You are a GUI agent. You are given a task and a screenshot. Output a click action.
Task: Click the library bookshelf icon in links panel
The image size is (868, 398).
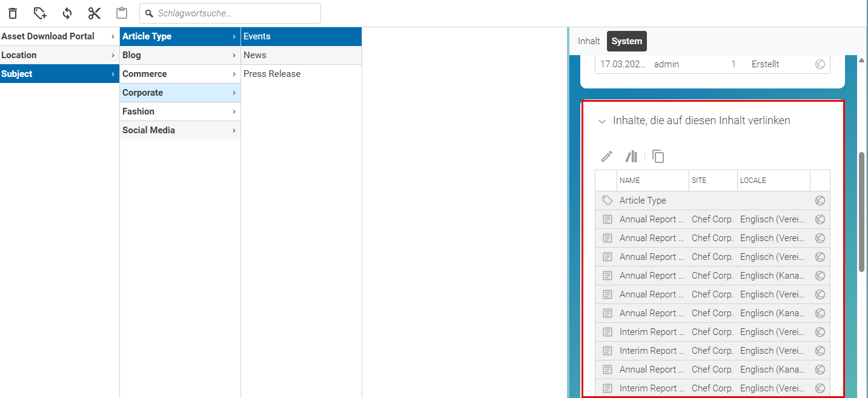point(632,157)
